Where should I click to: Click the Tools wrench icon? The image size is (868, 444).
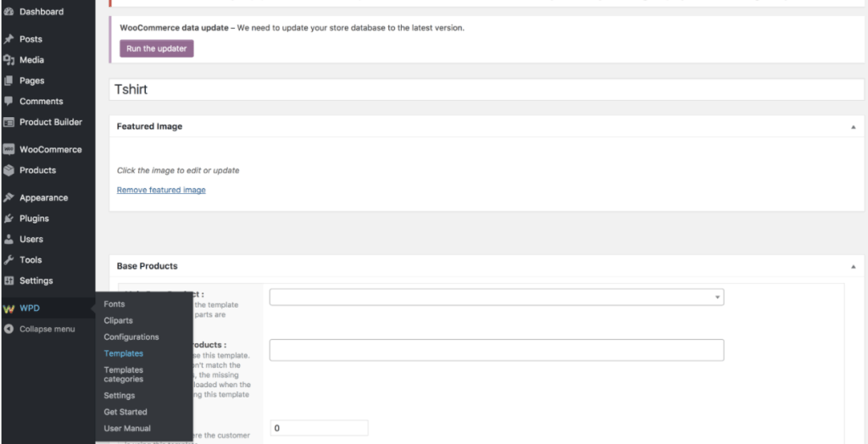point(9,260)
